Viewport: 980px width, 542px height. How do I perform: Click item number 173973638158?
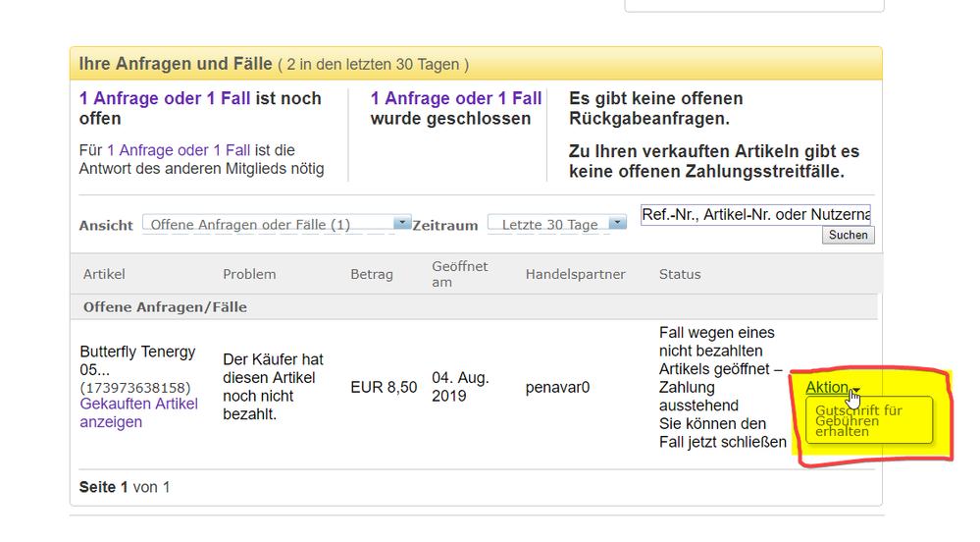coord(135,388)
